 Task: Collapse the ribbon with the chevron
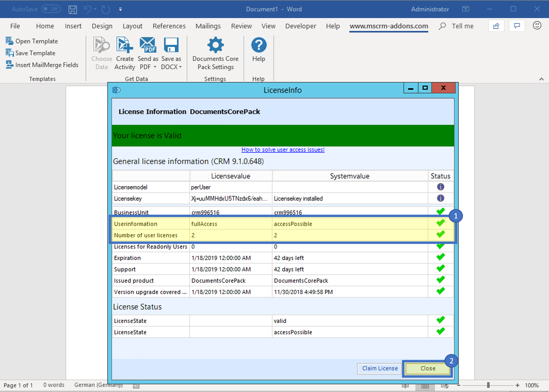coord(541,79)
